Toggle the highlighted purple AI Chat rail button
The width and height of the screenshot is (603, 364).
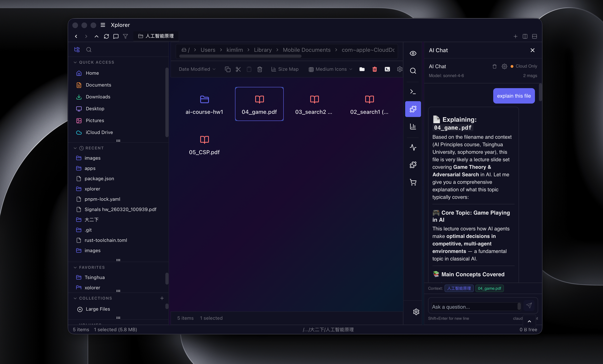tap(413, 109)
